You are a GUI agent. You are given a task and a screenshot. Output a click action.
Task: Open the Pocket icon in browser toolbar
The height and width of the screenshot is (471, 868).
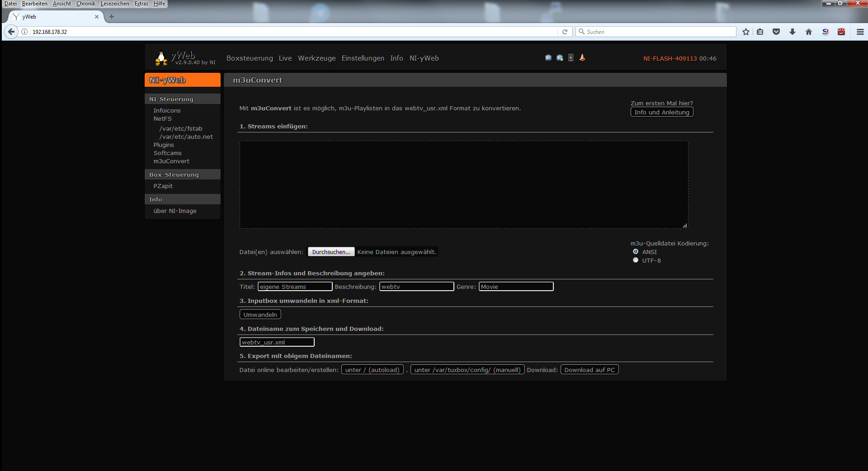[x=776, y=32]
